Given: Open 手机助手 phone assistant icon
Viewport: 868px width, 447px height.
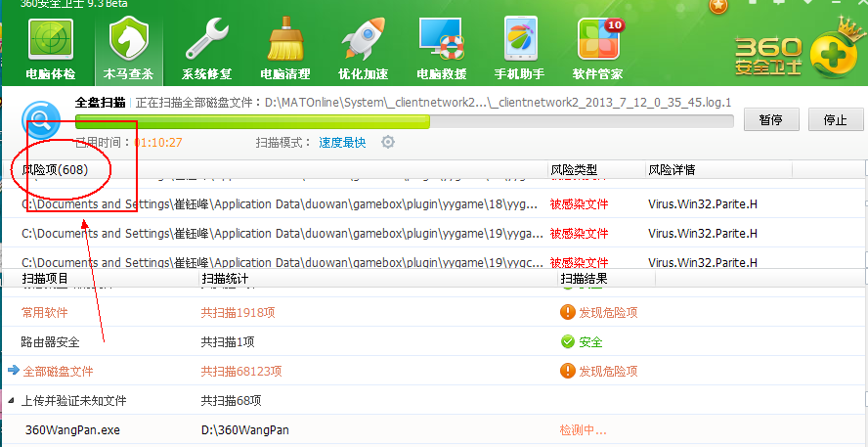Looking at the screenshot, I should point(520,49).
